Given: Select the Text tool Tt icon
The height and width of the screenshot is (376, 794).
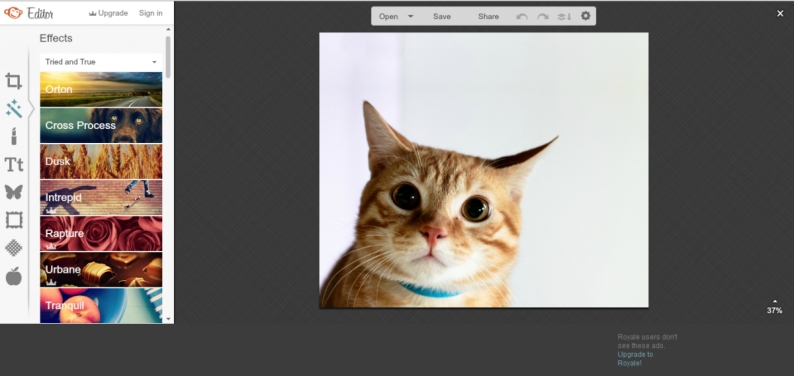Looking at the screenshot, I should 14,164.
